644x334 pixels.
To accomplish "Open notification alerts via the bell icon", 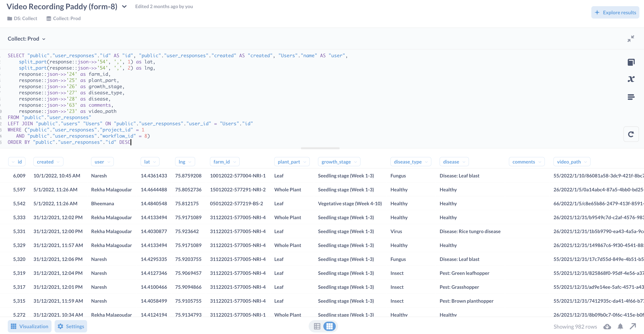I will [620, 326].
